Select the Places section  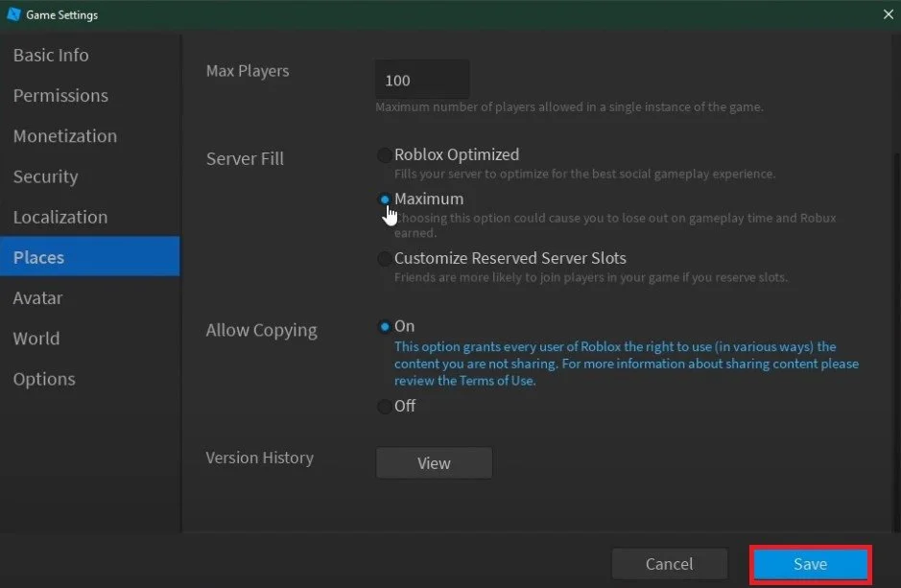click(90, 257)
